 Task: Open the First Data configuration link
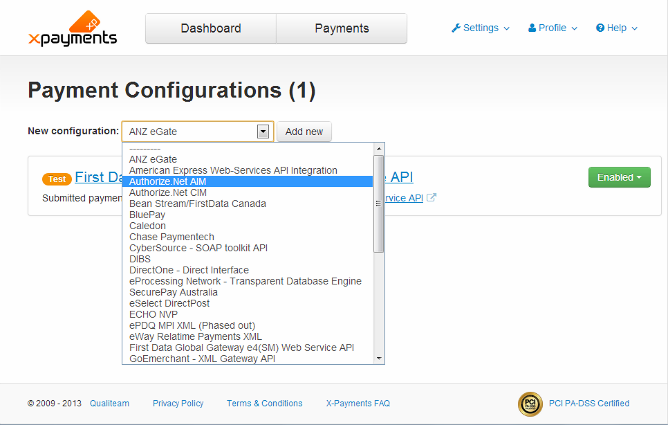point(98,177)
